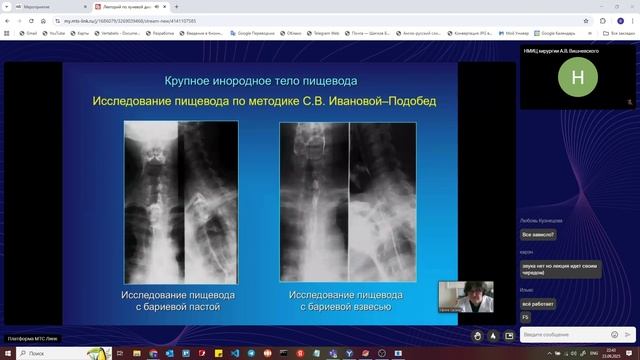Select chat message 'F5'
The height and width of the screenshot is (360, 640).
point(525,317)
